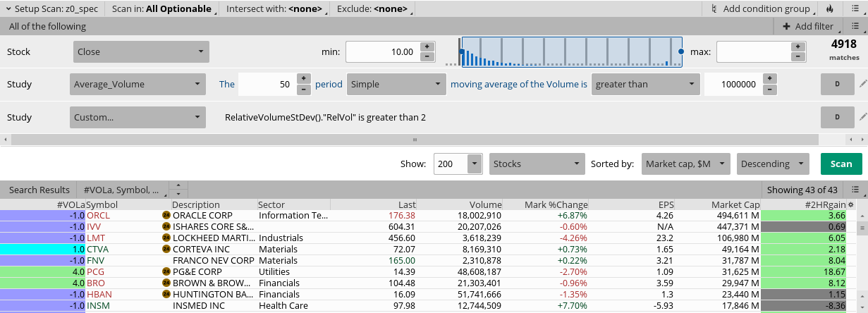Viewport: 868px width, 313px height.
Task: Open the Average_Volume study dropdown
Action: pyautogui.click(x=139, y=84)
